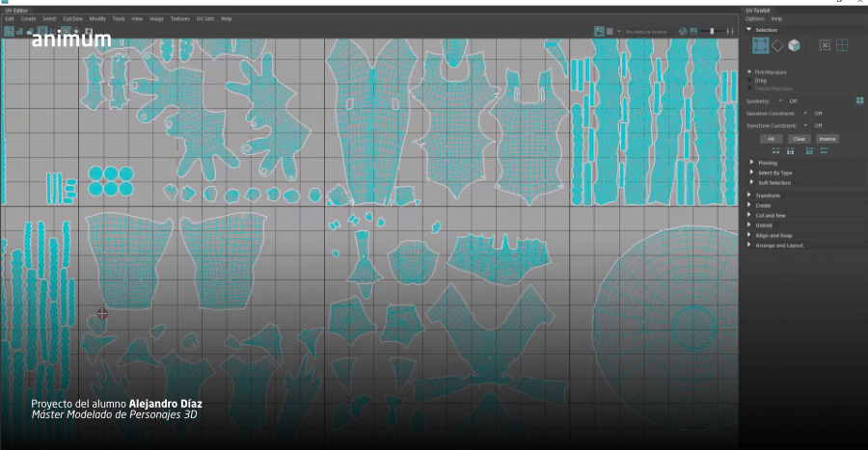Click the circular icon left of exposure slider

coord(683,32)
